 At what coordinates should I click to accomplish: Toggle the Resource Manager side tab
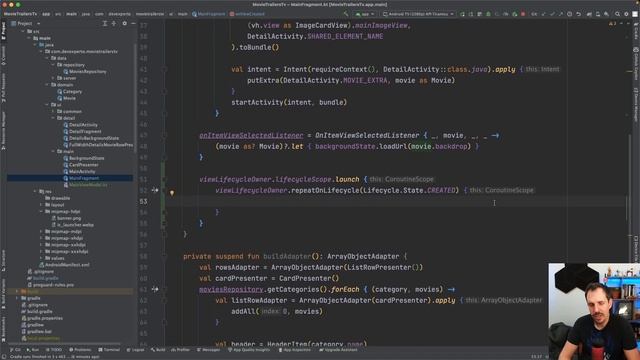pyautogui.click(x=4, y=130)
